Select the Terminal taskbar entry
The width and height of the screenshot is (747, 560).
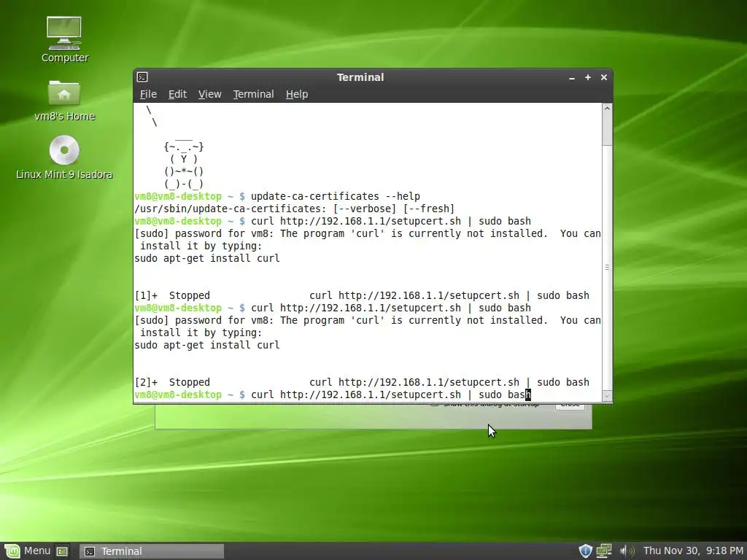click(151, 551)
